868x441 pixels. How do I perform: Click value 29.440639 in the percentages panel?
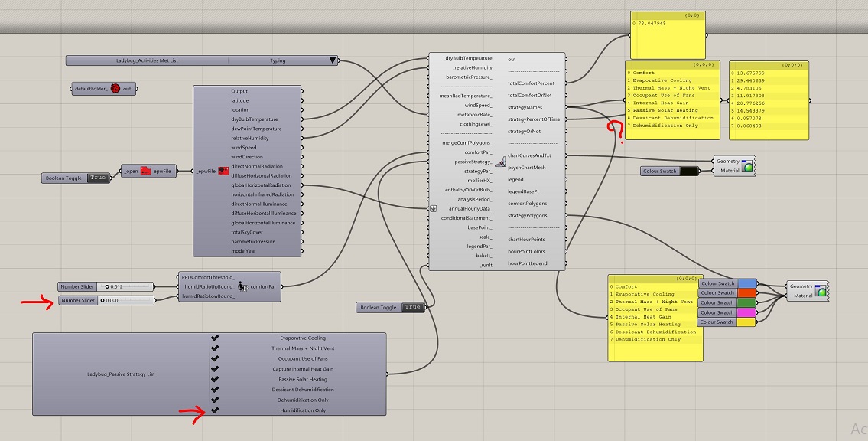click(x=749, y=80)
